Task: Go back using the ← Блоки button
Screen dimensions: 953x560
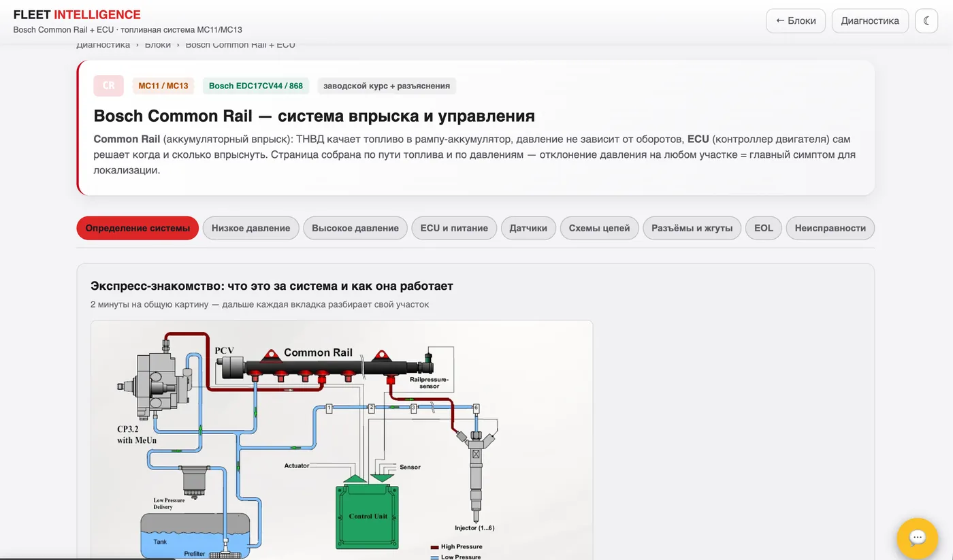Action: [796, 21]
